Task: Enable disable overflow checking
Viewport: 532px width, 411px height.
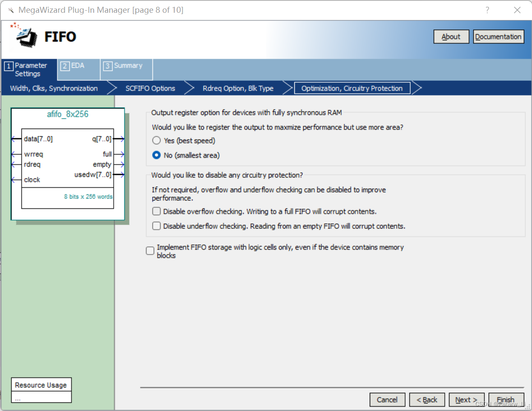Action: click(156, 211)
